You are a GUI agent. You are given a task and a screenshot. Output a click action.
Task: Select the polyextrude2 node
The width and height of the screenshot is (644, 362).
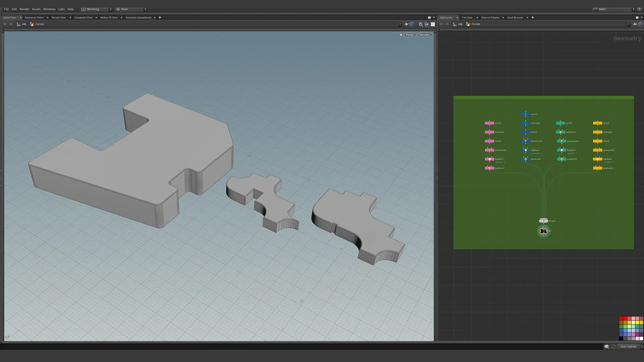[526, 141]
